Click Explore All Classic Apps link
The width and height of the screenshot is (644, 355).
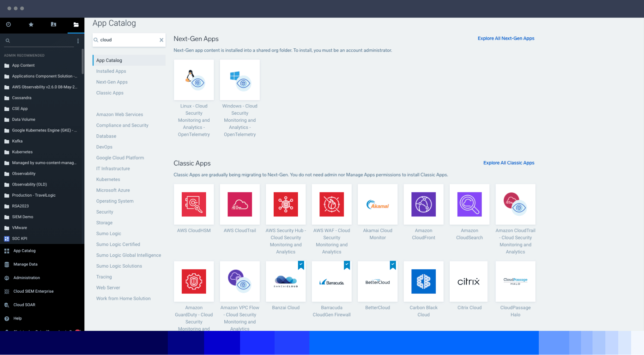(x=509, y=163)
